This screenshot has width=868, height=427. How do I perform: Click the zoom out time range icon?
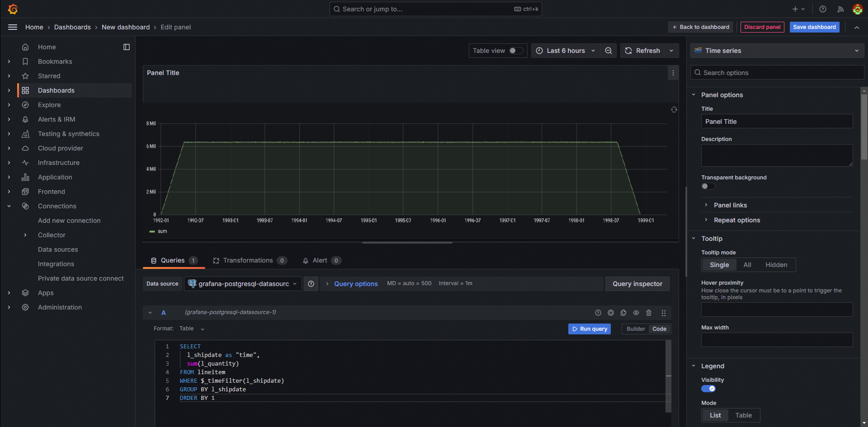609,51
